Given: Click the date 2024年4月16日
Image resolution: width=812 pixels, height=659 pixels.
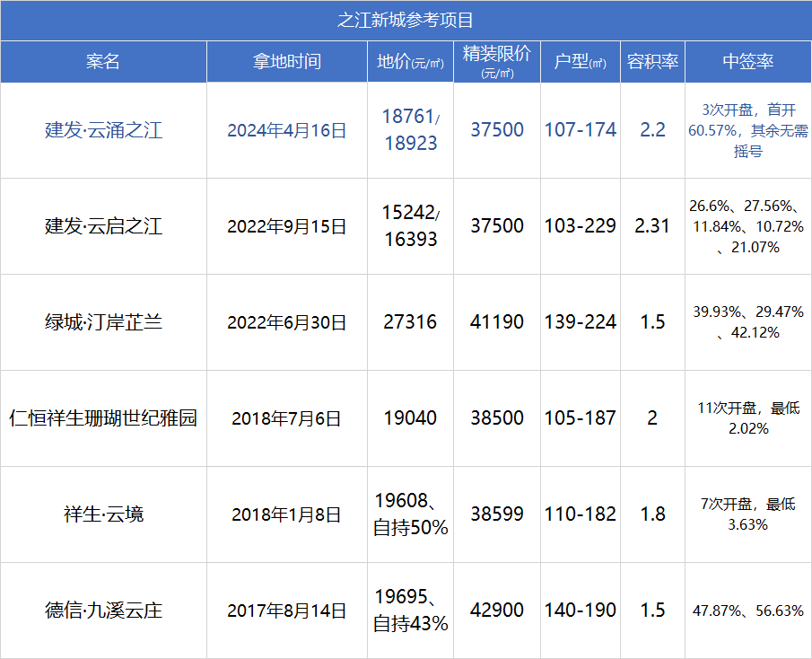Looking at the screenshot, I should click(x=287, y=130).
